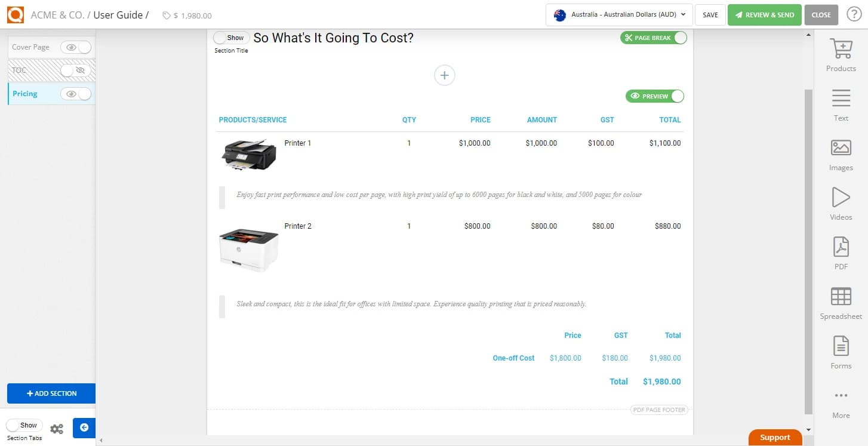This screenshot has height=446, width=868.
Task: Open the Australian Dollars currency dropdown
Action: pos(619,15)
